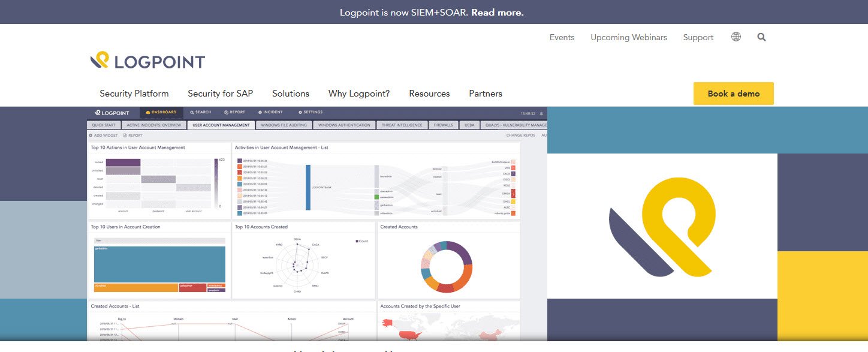Go to the Events page
Image resolution: width=868 pixels, height=352 pixels.
pos(562,37)
